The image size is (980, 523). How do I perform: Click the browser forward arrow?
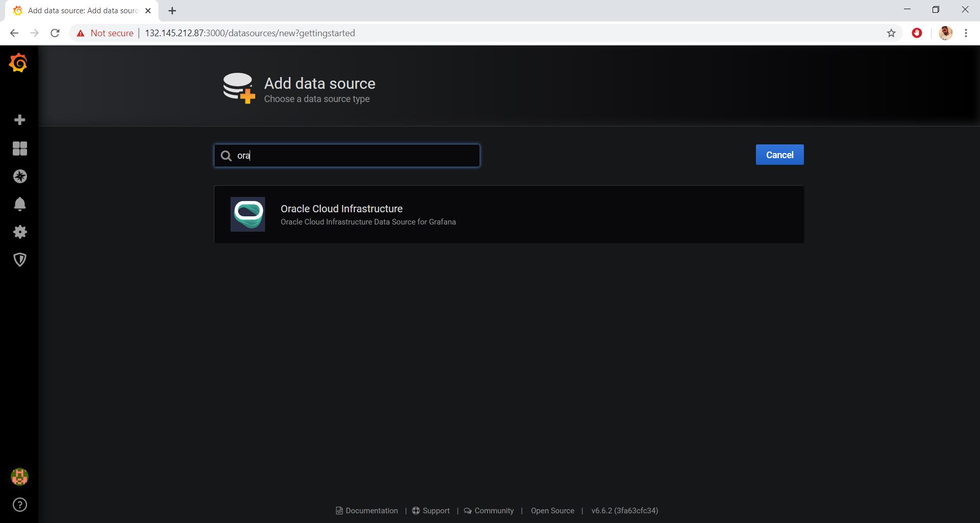click(x=34, y=33)
